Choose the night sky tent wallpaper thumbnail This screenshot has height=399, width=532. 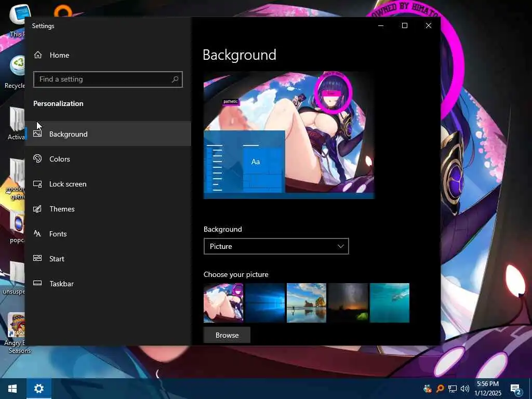click(348, 303)
